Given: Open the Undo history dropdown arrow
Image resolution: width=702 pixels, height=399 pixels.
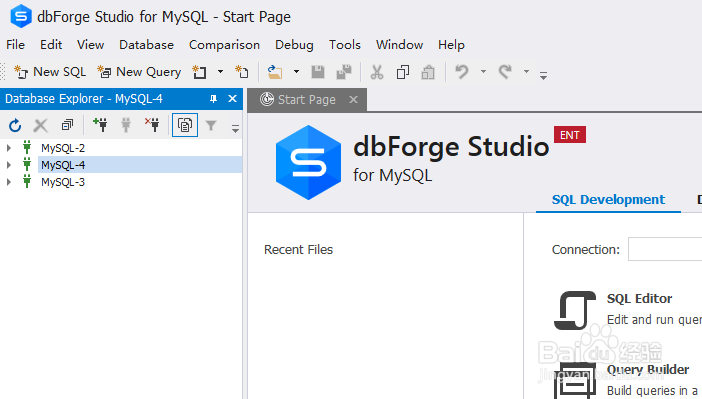Looking at the screenshot, I should click(483, 72).
